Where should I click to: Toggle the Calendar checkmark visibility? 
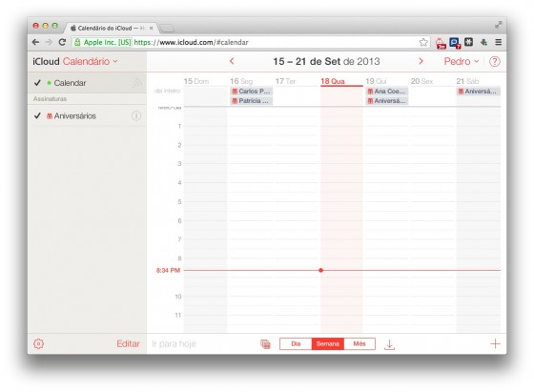37,83
